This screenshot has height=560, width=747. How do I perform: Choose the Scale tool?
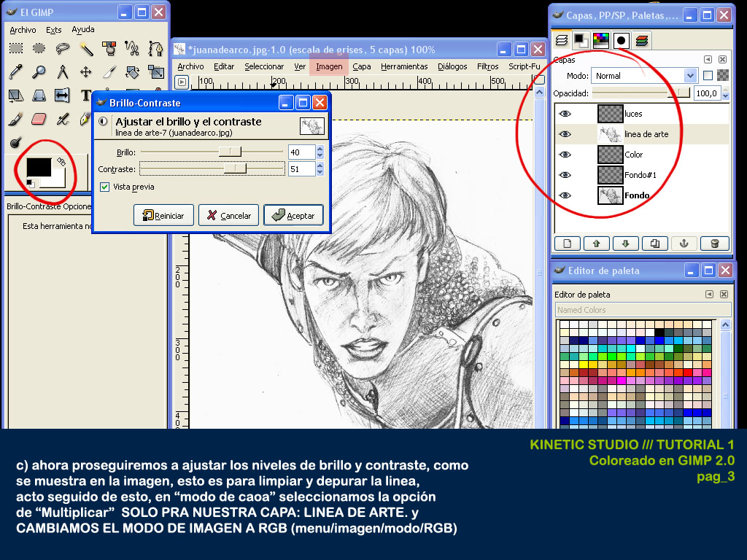[x=155, y=72]
